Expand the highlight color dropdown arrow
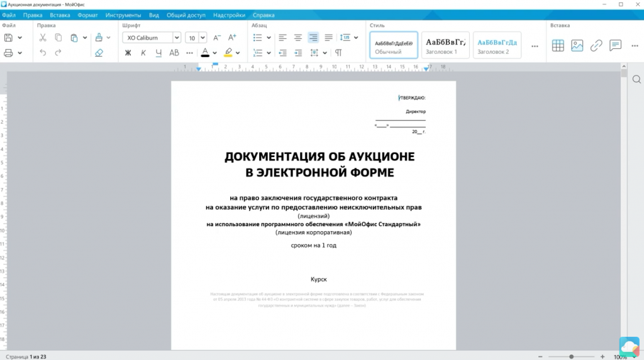644x360 pixels. (238, 53)
